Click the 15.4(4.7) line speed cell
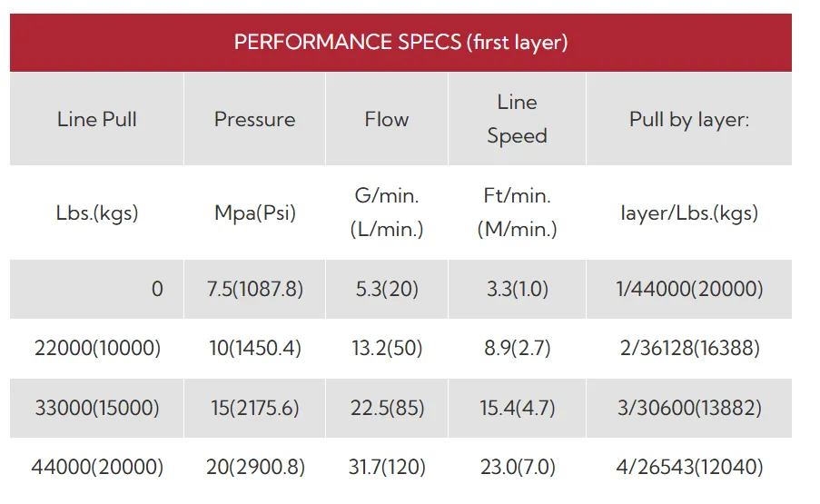Viewport: 820px width, 504px height. point(518,408)
